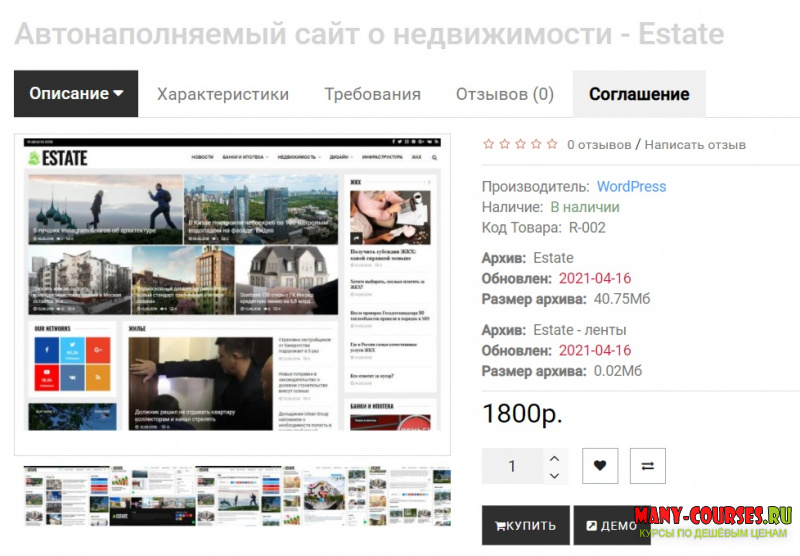Open the main Estate preview image
The height and width of the screenshot is (556, 800).
coord(232,295)
